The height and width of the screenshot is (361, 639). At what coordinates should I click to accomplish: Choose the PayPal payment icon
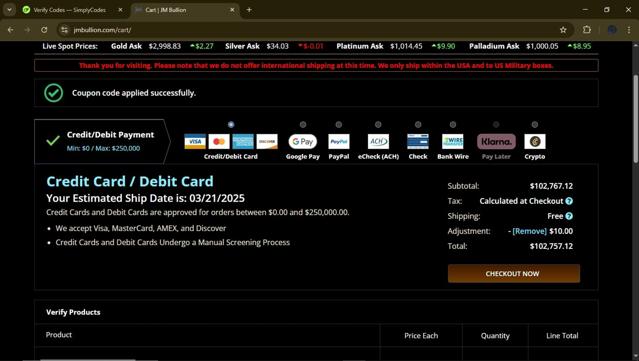pos(339,141)
